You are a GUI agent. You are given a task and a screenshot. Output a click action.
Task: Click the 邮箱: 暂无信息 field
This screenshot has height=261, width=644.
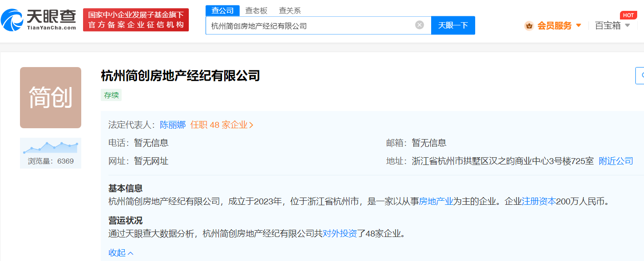click(416, 143)
